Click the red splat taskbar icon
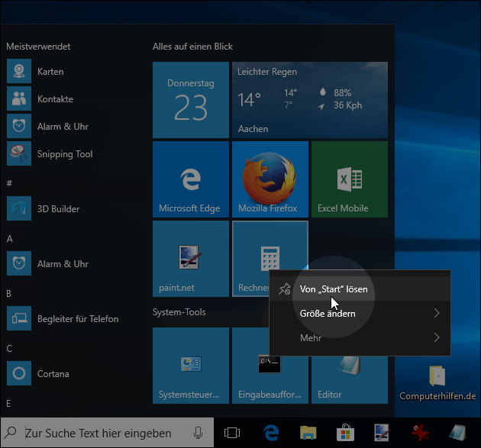 [420, 433]
